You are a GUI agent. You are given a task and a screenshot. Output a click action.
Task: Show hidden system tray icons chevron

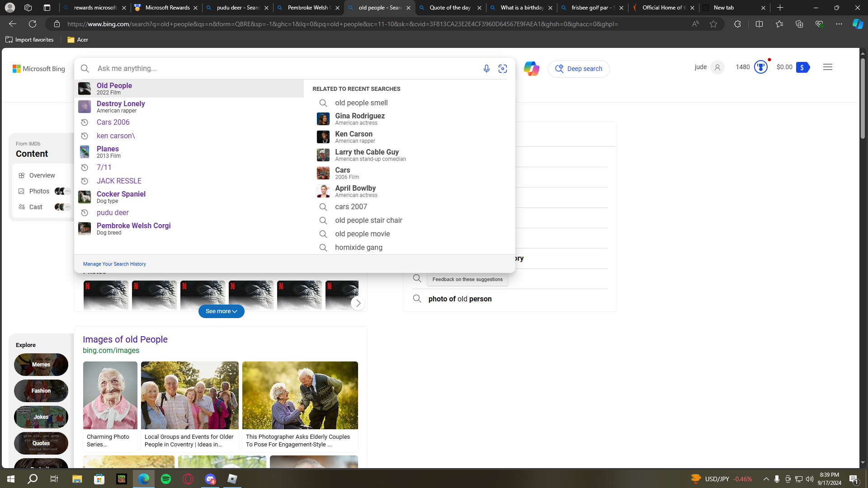[x=766, y=479]
